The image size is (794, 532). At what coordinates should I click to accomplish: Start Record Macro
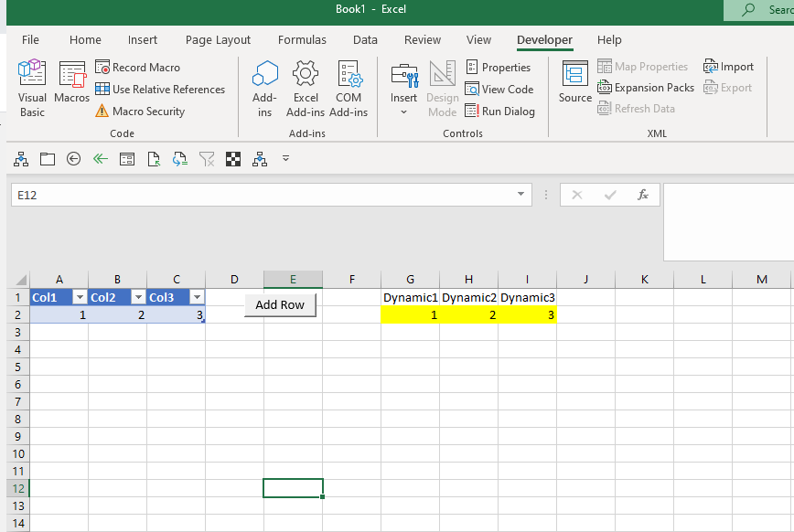pos(137,68)
